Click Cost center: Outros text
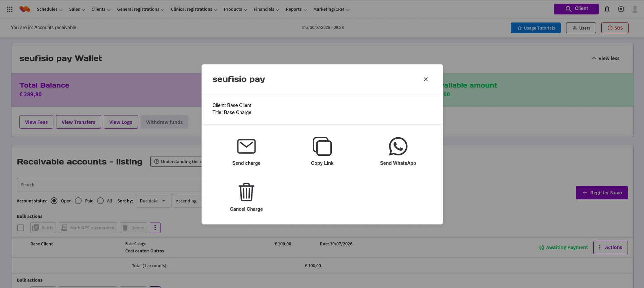This screenshot has height=288, width=644. click(x=145, y=251)
